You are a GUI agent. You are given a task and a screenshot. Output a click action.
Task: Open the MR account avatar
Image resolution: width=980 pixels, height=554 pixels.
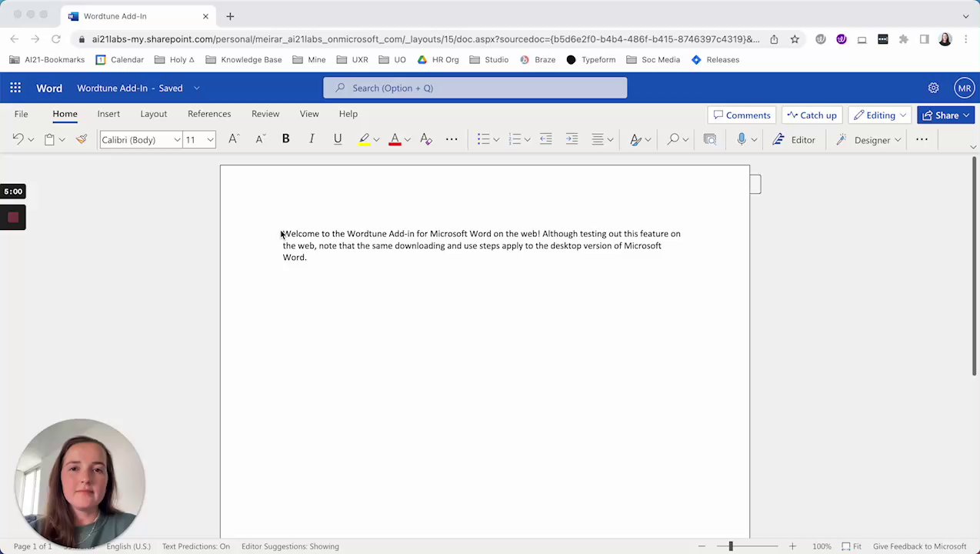pos(964,88)
